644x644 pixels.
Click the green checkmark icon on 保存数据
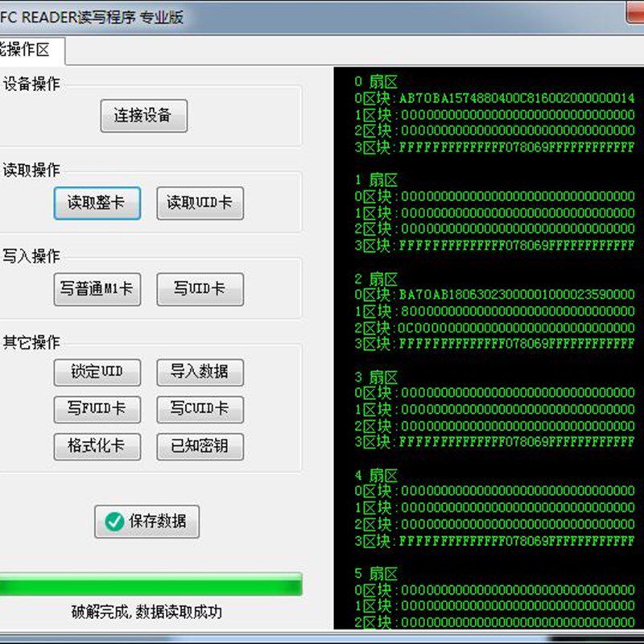(x=114, y=522)
